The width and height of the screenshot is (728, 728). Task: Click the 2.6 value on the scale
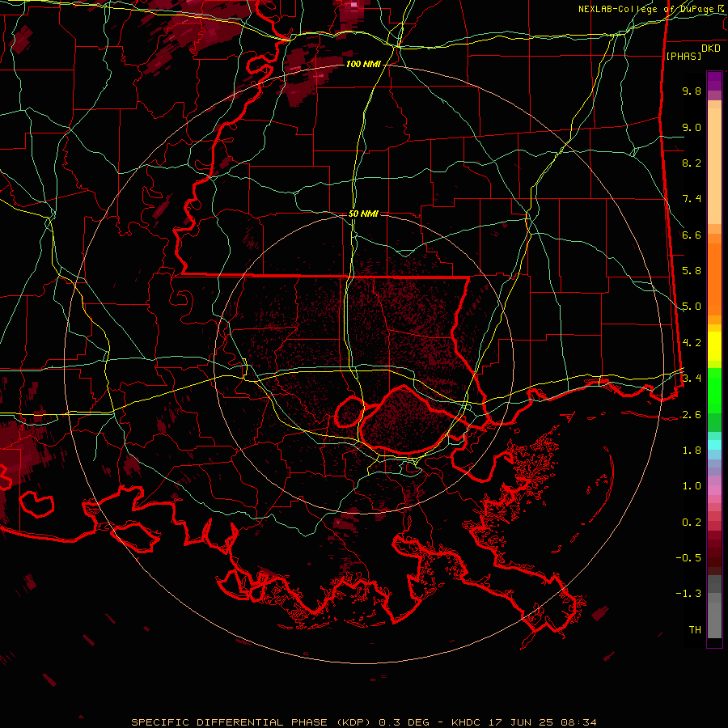tap(692, 415)
